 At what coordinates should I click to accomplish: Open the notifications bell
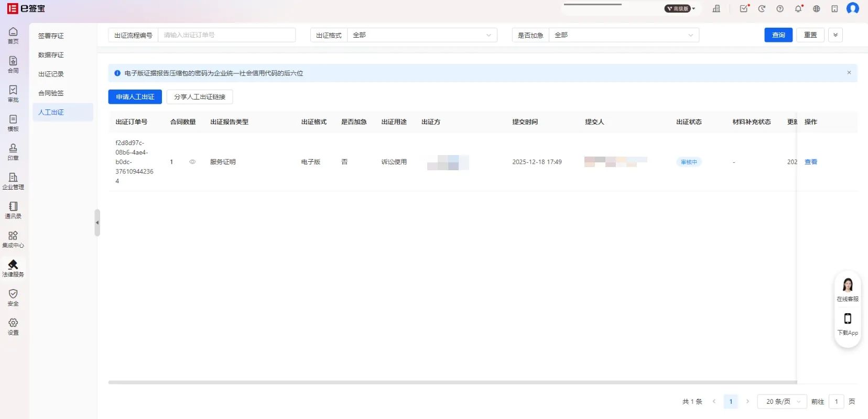coord(798,8)
